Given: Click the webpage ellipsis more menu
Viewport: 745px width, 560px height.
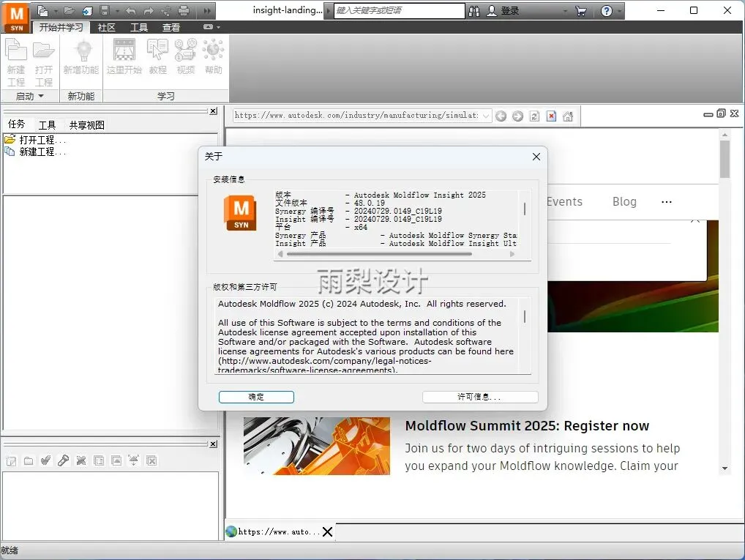Looking at the screenshot, I should pos(667,202).
